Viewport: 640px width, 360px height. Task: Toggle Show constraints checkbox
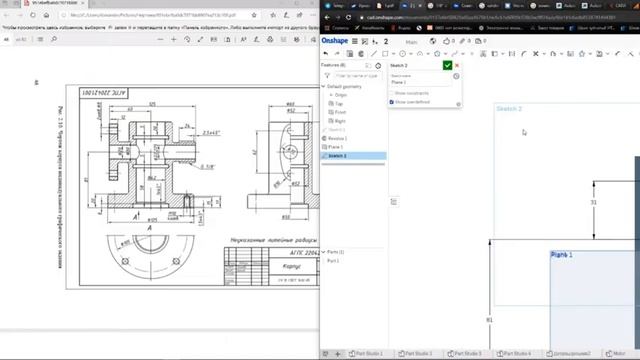click(x=392, y=93)
